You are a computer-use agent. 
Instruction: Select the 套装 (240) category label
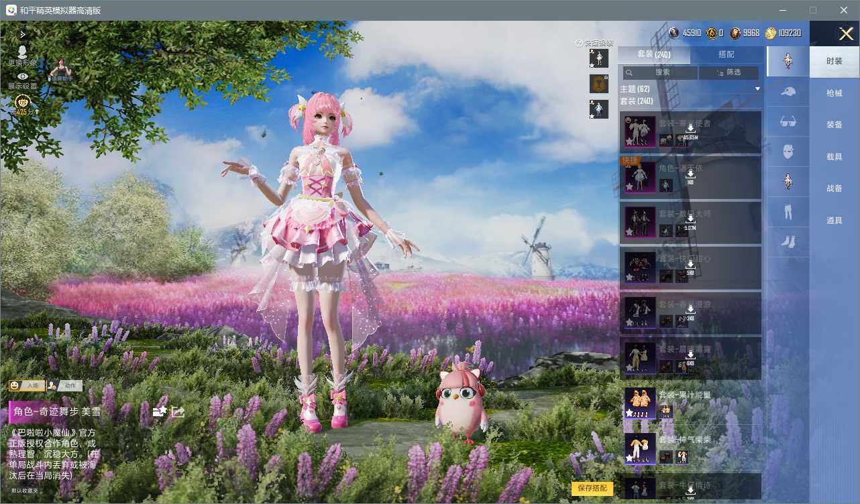click(x=637, y=101)
